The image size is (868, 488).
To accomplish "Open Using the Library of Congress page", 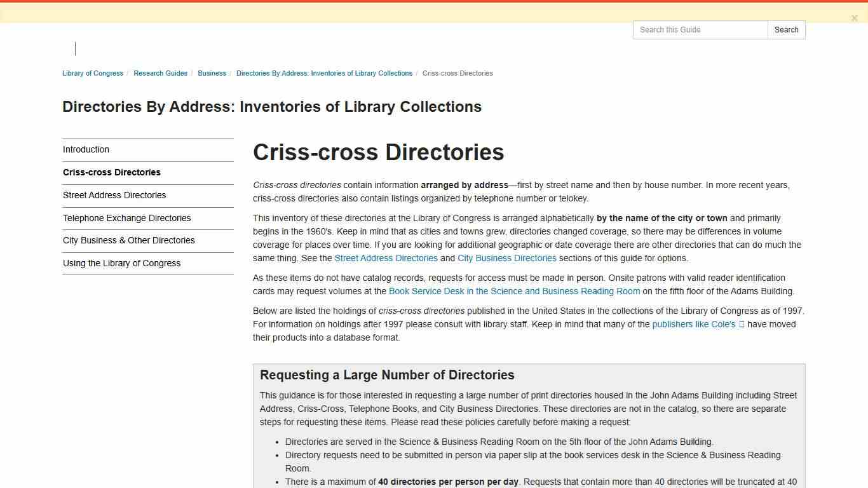I will click(121, 263).
